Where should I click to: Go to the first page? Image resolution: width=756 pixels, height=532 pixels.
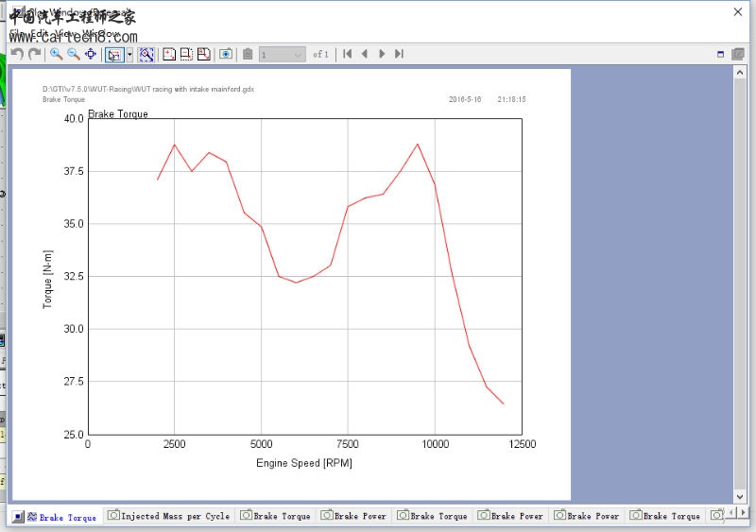click(348, 54)
